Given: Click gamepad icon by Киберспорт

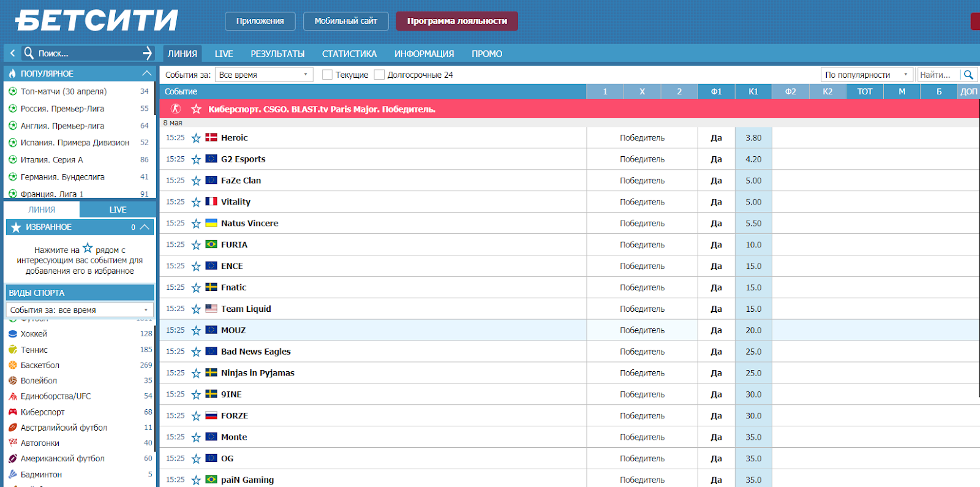Looking at the screenshot, I should pyautogui.click(x=13, y=412).
